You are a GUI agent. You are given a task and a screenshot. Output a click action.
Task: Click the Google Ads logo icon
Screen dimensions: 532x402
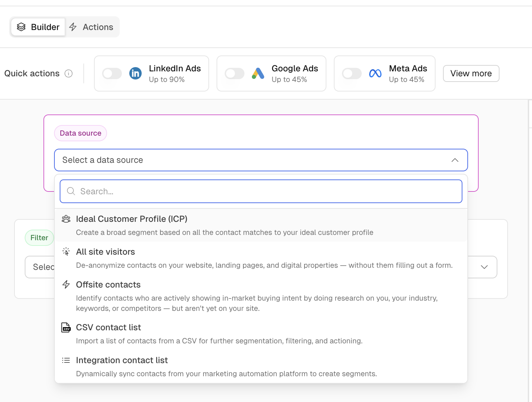point(258,73)
